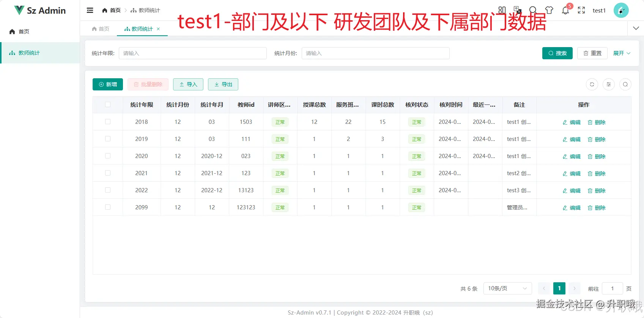Close the 教师统计 tab
Screen dimensions: 644x318
point(158,29)
